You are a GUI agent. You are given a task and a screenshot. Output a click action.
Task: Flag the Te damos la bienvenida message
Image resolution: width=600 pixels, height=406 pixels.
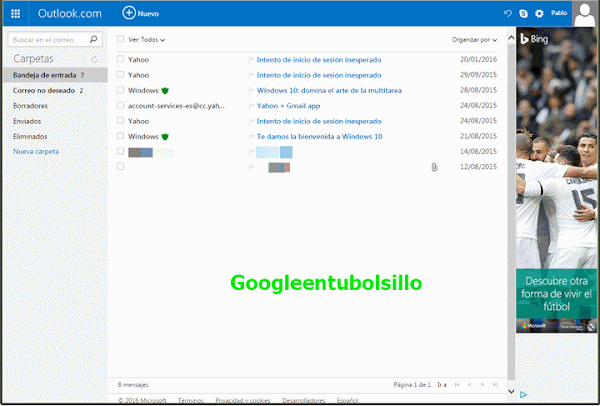(251, 136)
